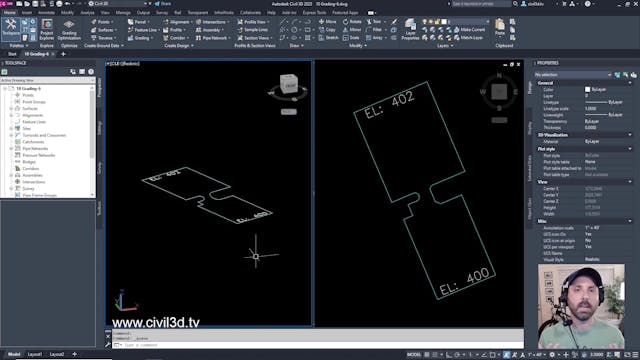Select the Move tool in Modify panel
This screenshot has width=640, height=360.
[x=327, y=22]
